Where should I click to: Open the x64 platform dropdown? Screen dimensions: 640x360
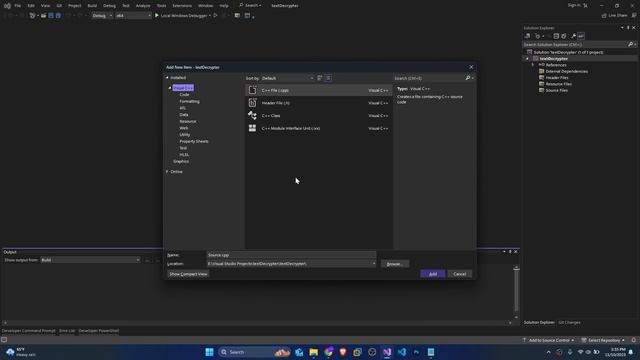tap(133, 16)
